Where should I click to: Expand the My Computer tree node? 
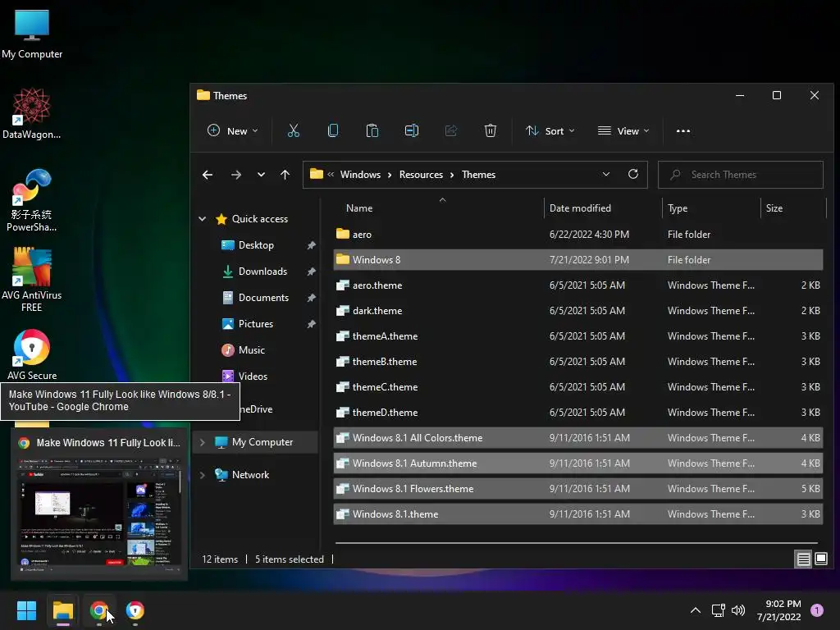click(x=203, y=442)
